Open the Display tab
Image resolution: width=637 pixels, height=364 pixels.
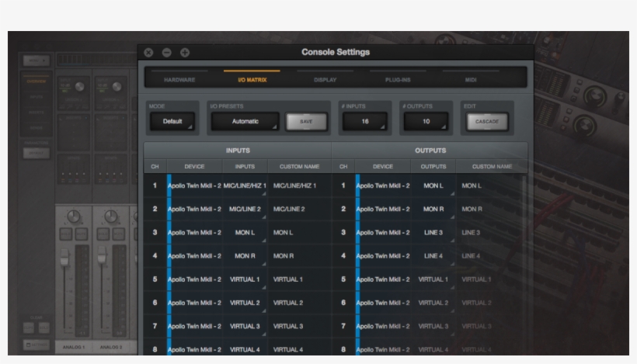point(325,79)
